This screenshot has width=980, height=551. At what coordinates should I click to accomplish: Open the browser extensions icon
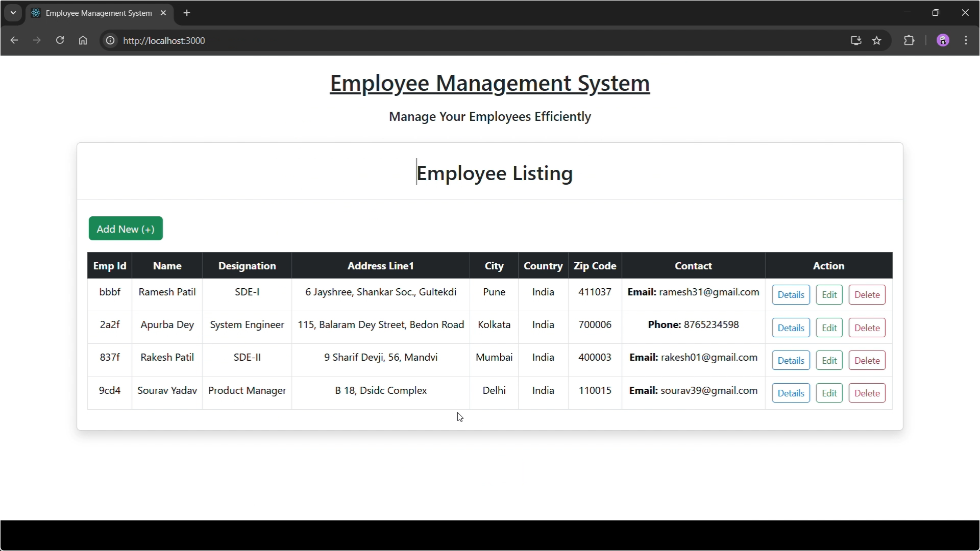910,40
